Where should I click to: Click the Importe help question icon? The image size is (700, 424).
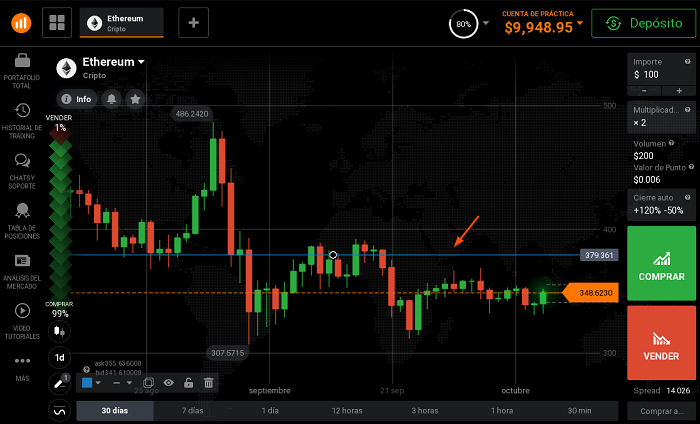[x=688, y=62]
